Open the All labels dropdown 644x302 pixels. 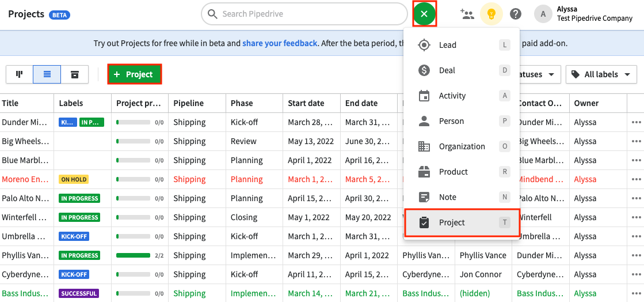[601, 74]
